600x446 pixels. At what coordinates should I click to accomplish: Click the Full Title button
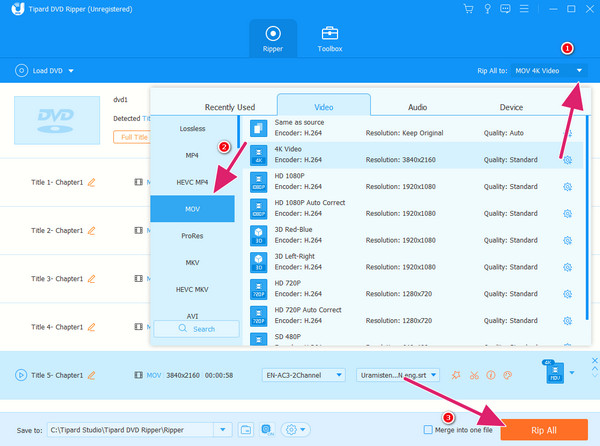pyautogui.click(x=132, y=137)
